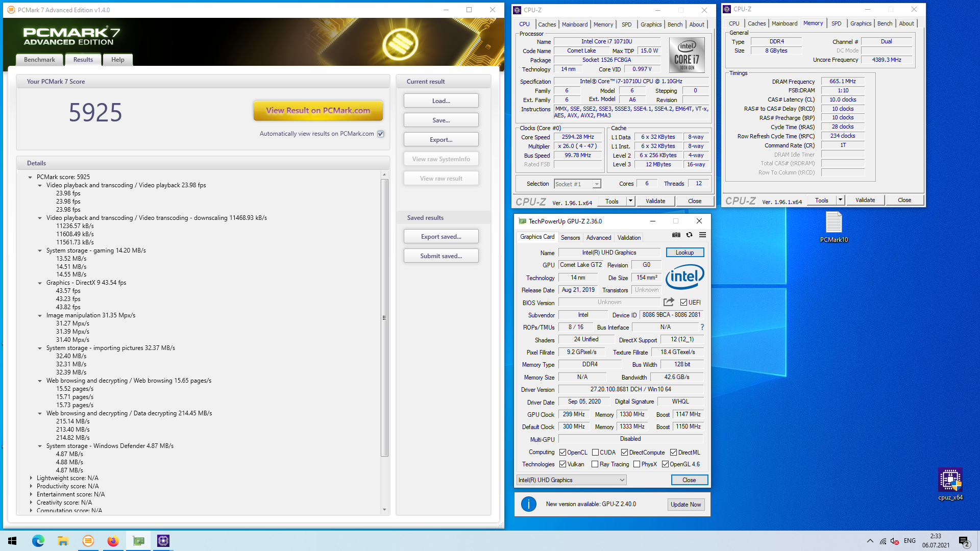The width and height of the screenshot is (980, 551).
Task: Click the GPU-Z title bar icon
Action: pos(522,221)
